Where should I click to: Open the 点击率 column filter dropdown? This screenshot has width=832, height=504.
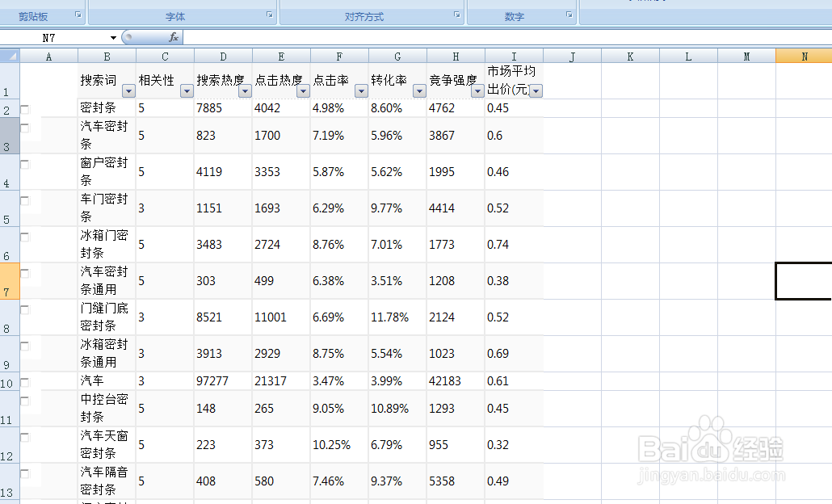(361, 91)
